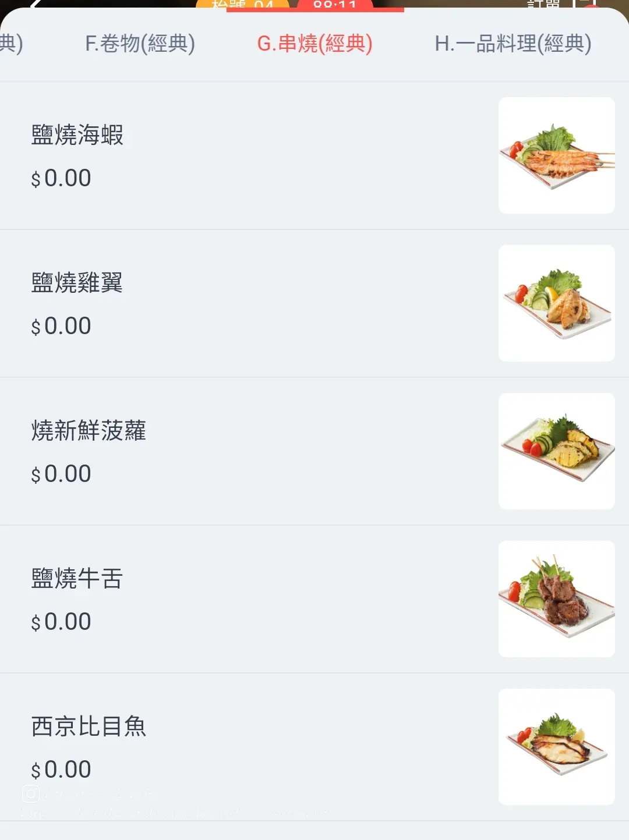Tap the 鹽燒海蝦 shrimp skewer thumbnail
629x840 pixels.
(557, 155)
